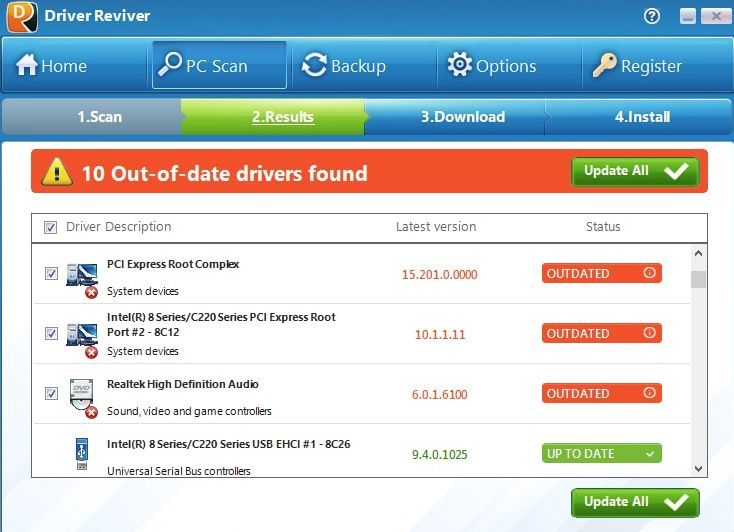Uncheck the Realtek High Definition Audio checkbox

51,393
